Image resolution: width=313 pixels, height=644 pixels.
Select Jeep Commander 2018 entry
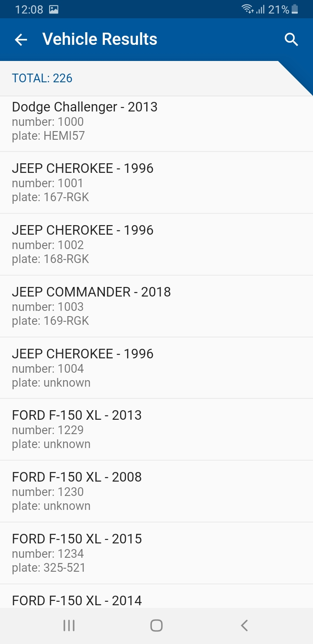point(156,306)
